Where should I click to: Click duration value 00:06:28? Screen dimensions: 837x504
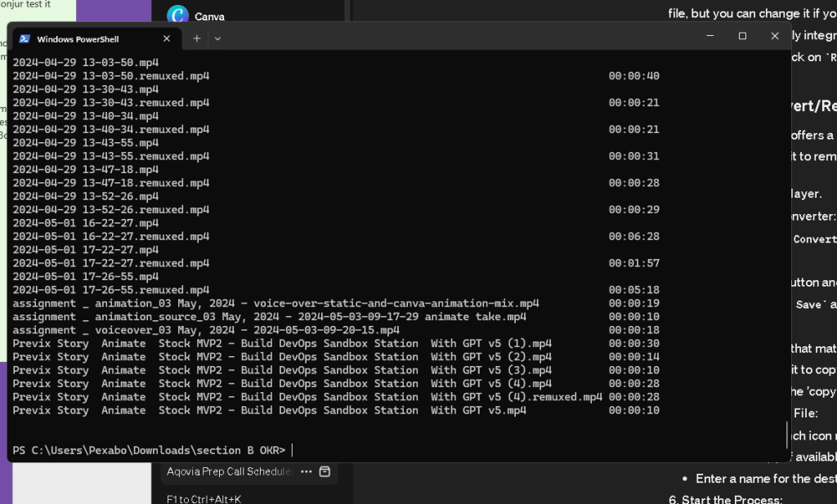(x=634, y=236)
